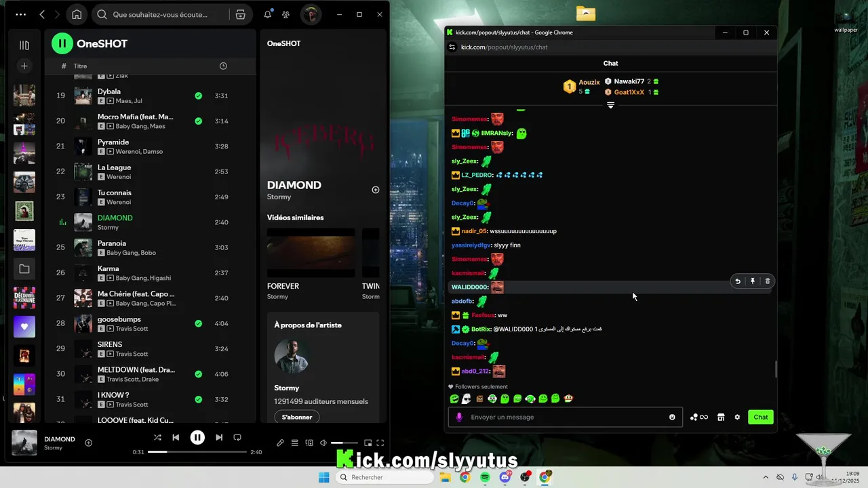Open FOREVER similar video thumbnail
The width and height of the screenshot is (868, 488).
[311, 253]
